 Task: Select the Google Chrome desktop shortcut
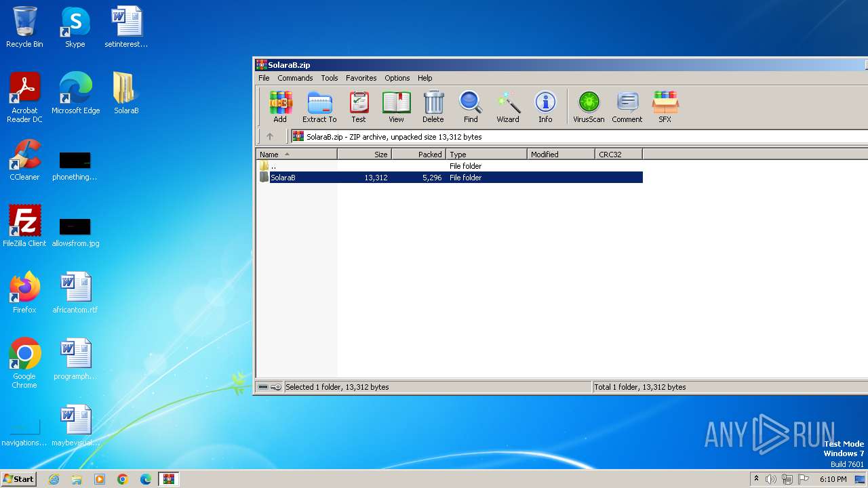click(x=24, y=363)
